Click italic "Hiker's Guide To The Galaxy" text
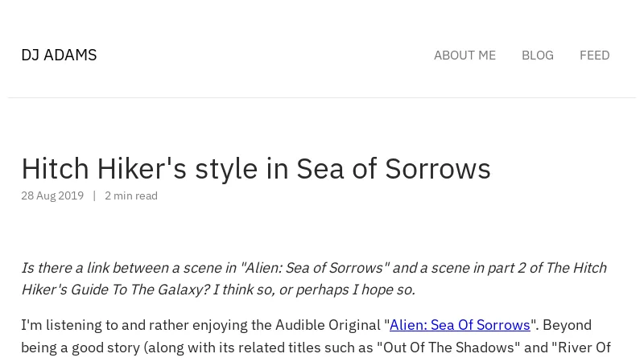This screenshot has width=644, height=362. point(112,290)
